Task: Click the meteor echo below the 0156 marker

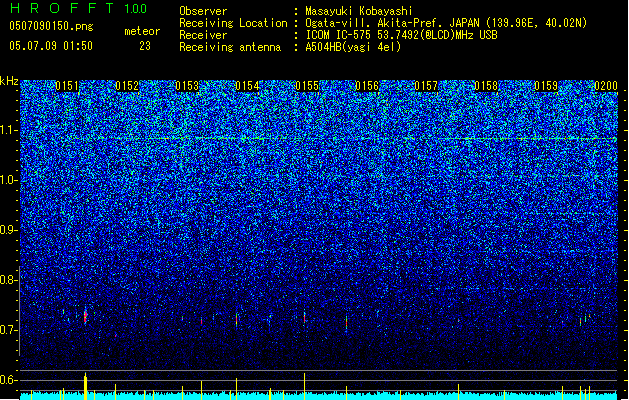Action: pos(347,322)
